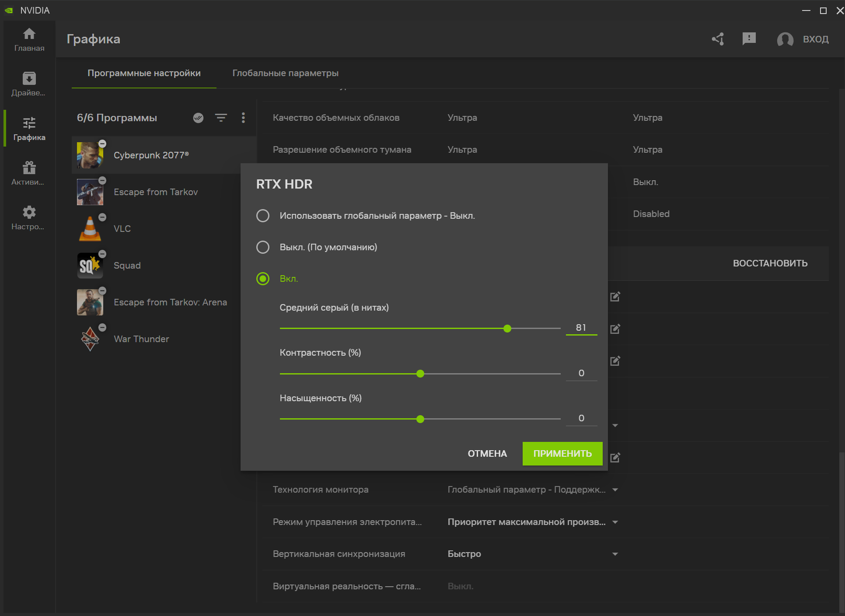This screenshot has width=845, height=616.
Task: Click the Контрастность slider handle
Action: point(420,374)
